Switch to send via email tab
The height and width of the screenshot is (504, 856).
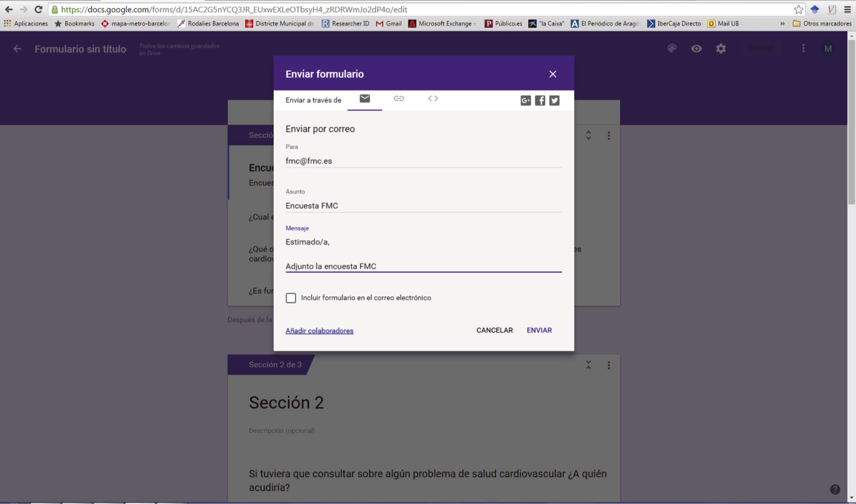364,99
